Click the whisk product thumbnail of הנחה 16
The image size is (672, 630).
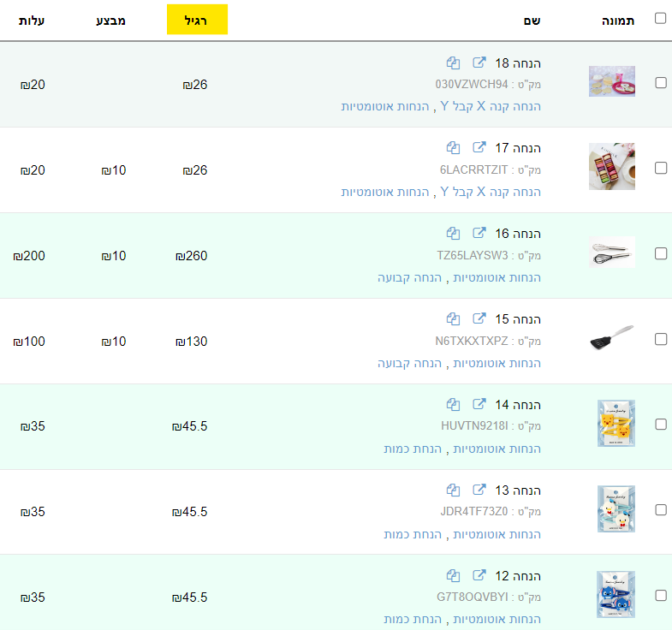pos(611,253)
